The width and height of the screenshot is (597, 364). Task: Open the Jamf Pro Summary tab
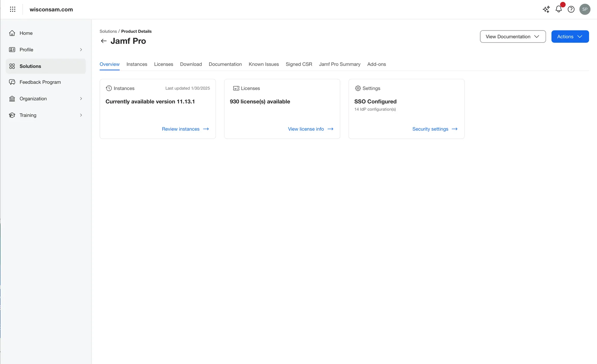(340, 64)
